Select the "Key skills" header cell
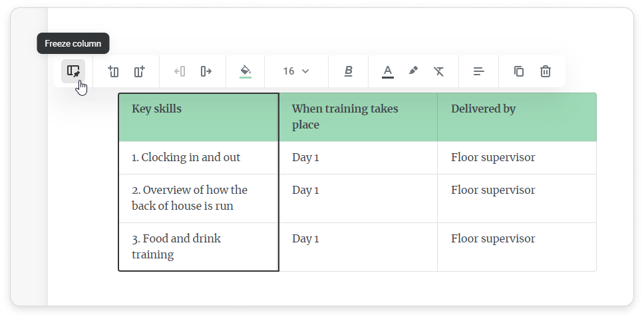The image size is (644, 319). (198, 117)
